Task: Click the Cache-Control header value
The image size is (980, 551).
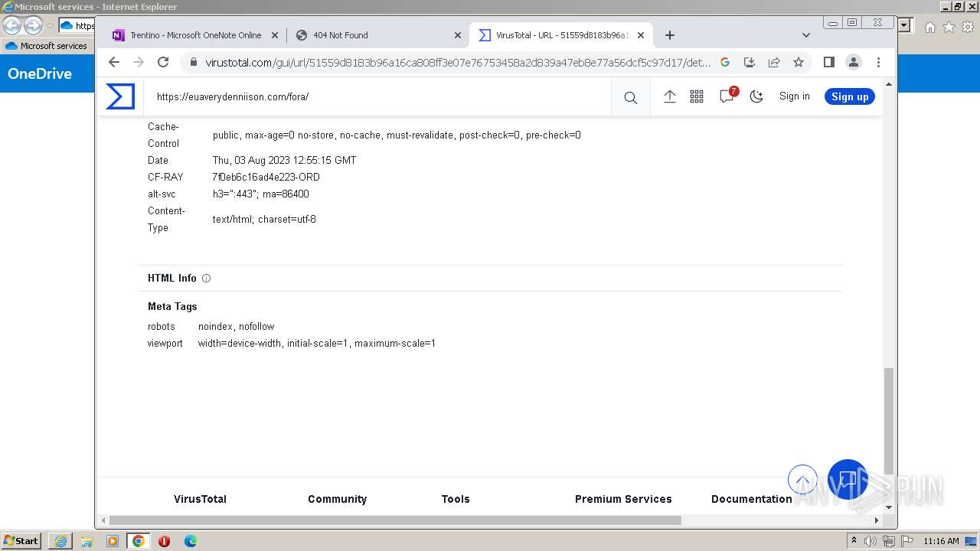Action: 397,135
